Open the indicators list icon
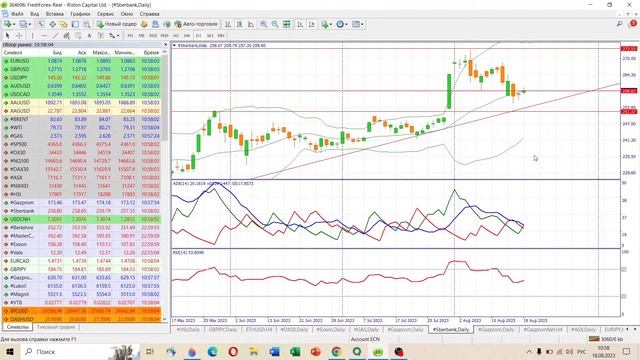This screenshot has height=360, width=640. pyautogui.click(x=324, y=24)
